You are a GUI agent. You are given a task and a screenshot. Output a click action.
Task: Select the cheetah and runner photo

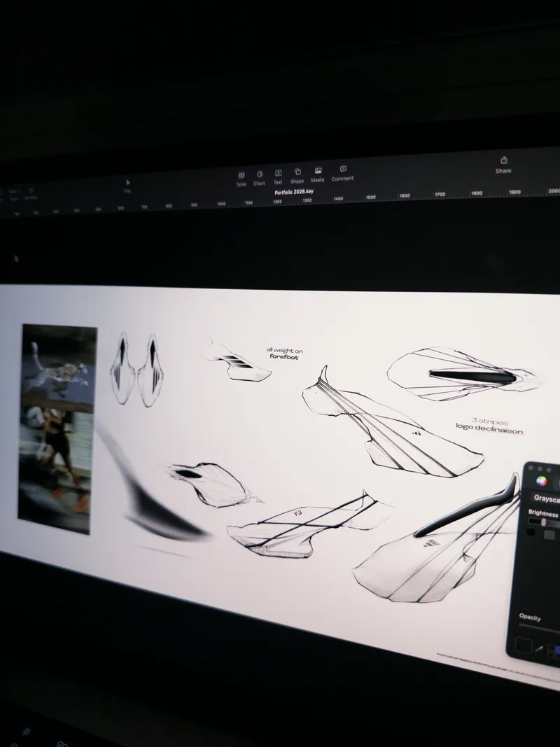[x=57, y=428]
